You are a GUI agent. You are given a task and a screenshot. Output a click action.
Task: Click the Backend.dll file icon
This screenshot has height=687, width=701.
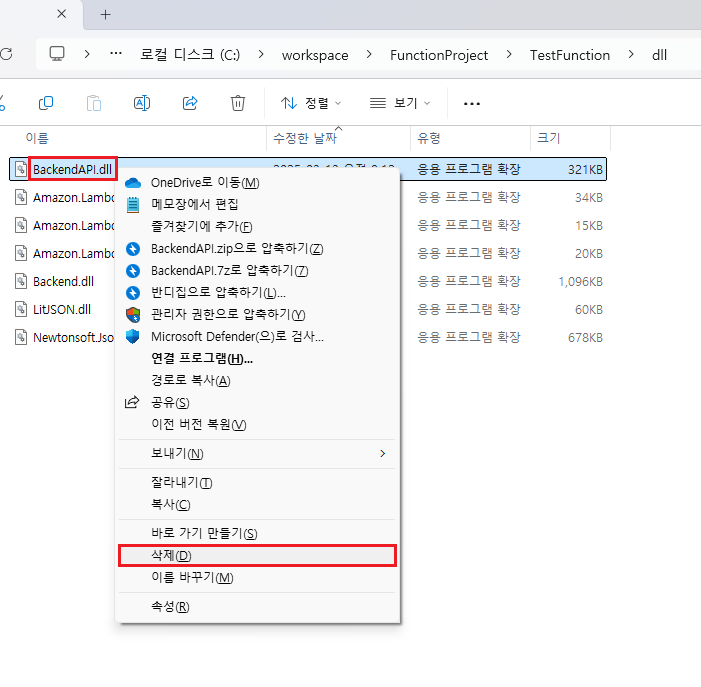tap(21, 282)
